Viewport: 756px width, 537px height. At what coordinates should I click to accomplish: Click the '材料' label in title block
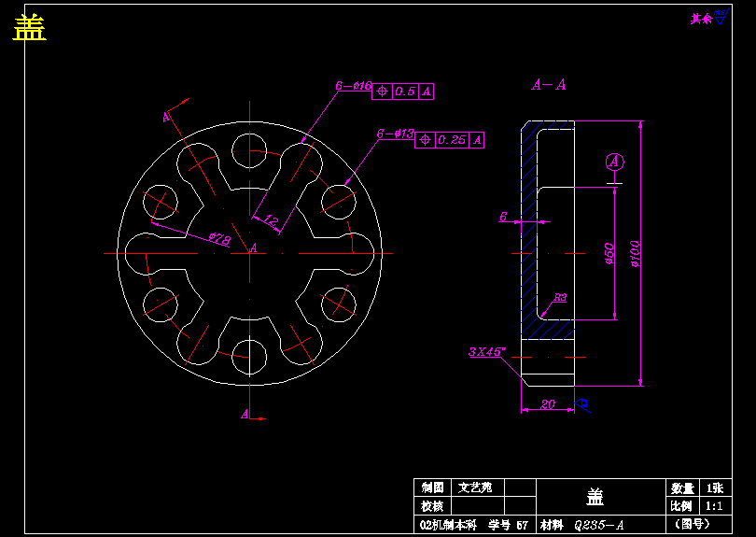coord(552,525)
